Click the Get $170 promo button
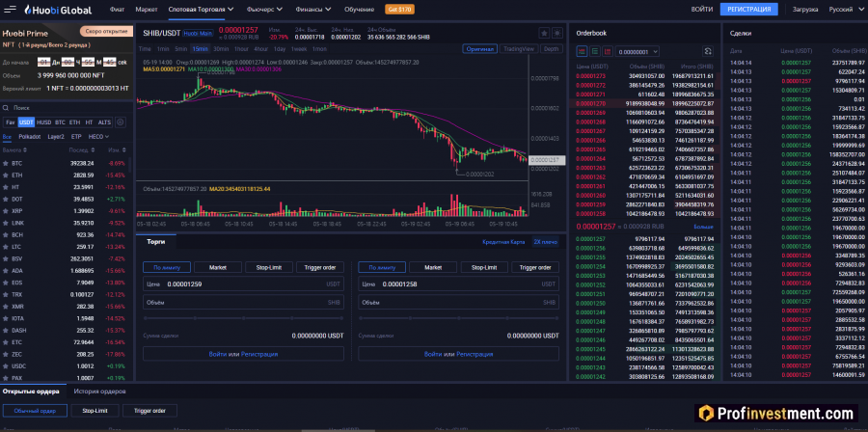This screenshot has height=432, width=868. pyautogui.click(x=399, y=10)
